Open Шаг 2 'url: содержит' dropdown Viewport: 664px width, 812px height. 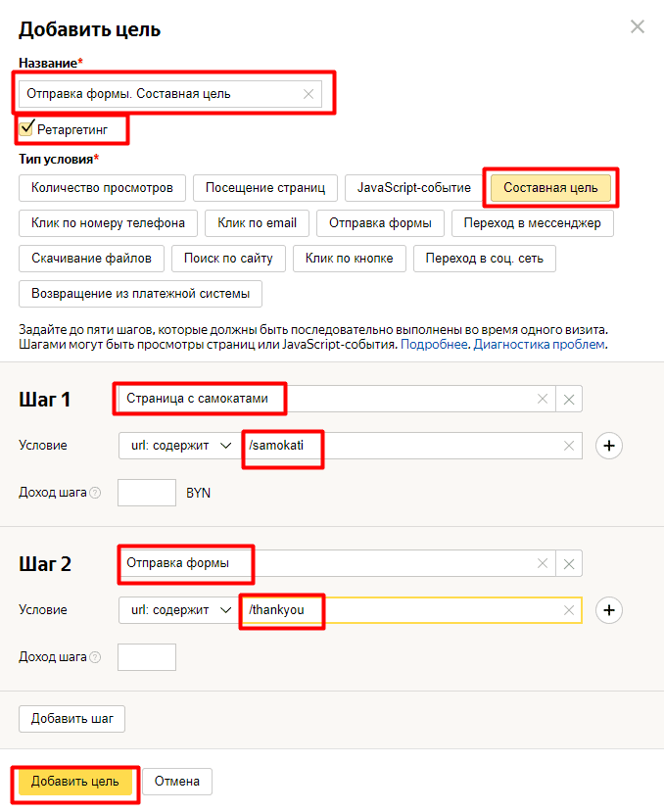[180, 610]
